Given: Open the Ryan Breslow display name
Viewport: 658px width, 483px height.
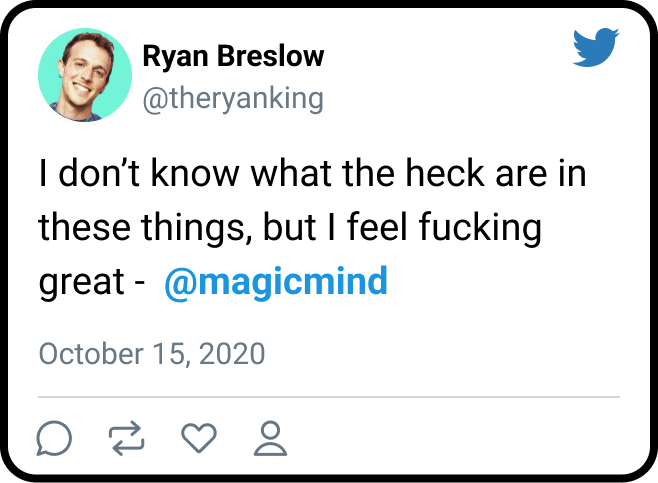Looking at the screenshot, I should [233, 56].
